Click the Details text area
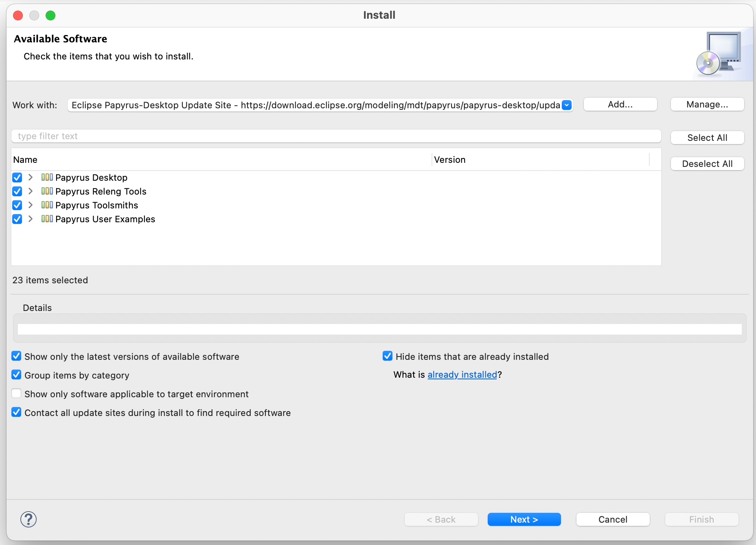756x545 pixels. coord(379,329)
